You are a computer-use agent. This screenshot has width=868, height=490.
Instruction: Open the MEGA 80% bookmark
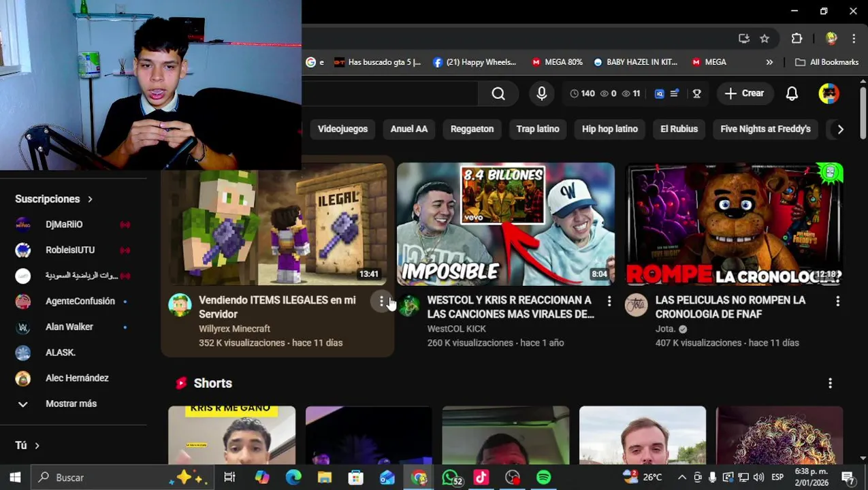557,62
